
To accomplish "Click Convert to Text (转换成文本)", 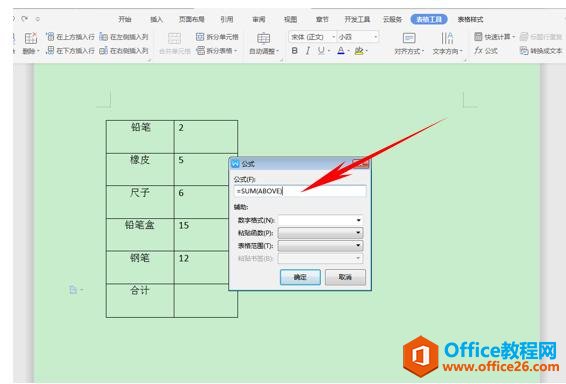I will pos(541,51).
